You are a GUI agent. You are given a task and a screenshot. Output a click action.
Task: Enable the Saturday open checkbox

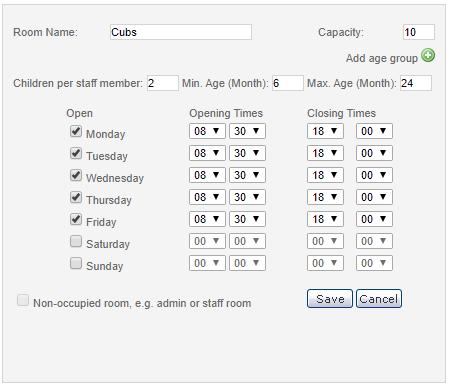tap(76, 241)
